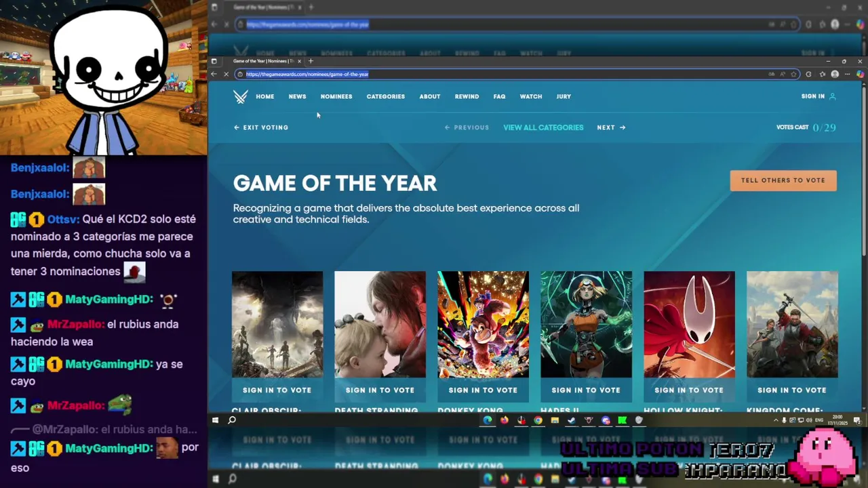The image size is (868, 488).
Task: Click the Edge Copilot icon in toolbar
Action: (x=859, y=74)
